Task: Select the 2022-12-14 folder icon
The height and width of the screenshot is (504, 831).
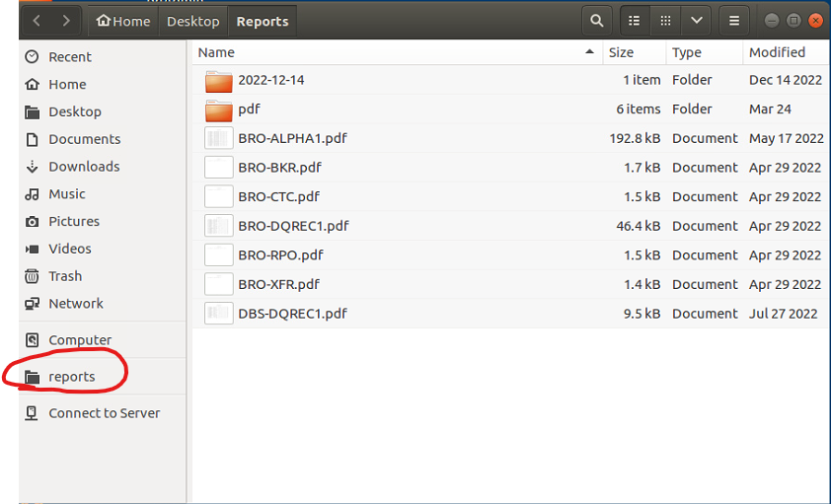Action: tap(218, 81)
